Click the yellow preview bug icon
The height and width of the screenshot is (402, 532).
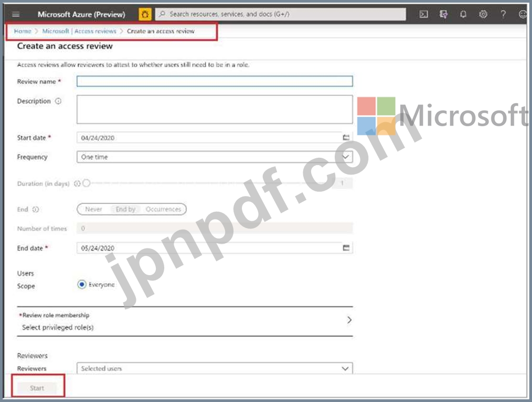(x=145, y=14)
